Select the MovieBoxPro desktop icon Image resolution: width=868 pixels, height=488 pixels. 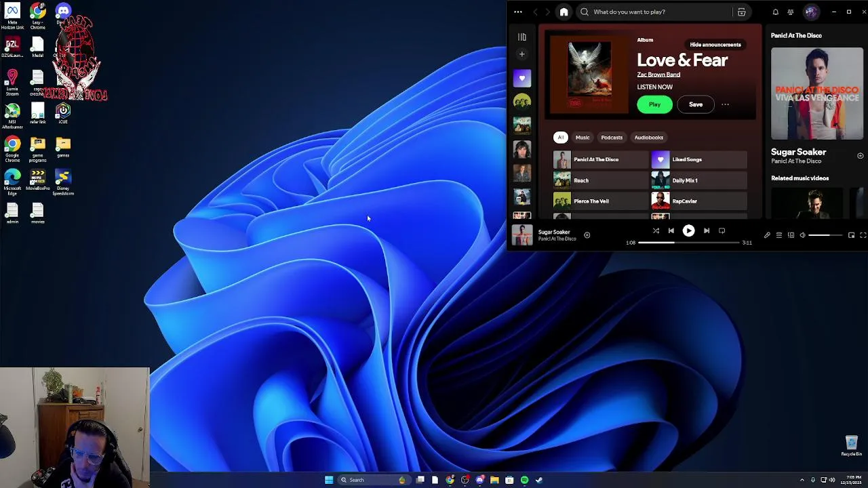pos(38,181)
